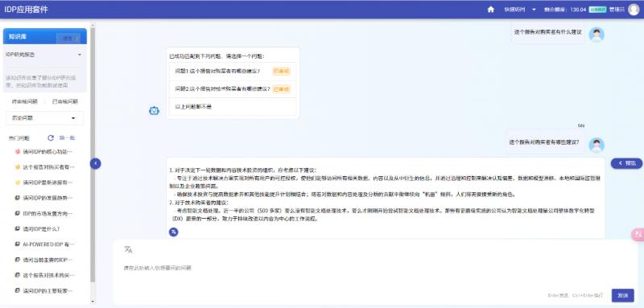Screen dimensions: 644x308
Task: Click the user avatar beside 这个报告对购买者有哪些建议?
Action: tap(597, 146)
